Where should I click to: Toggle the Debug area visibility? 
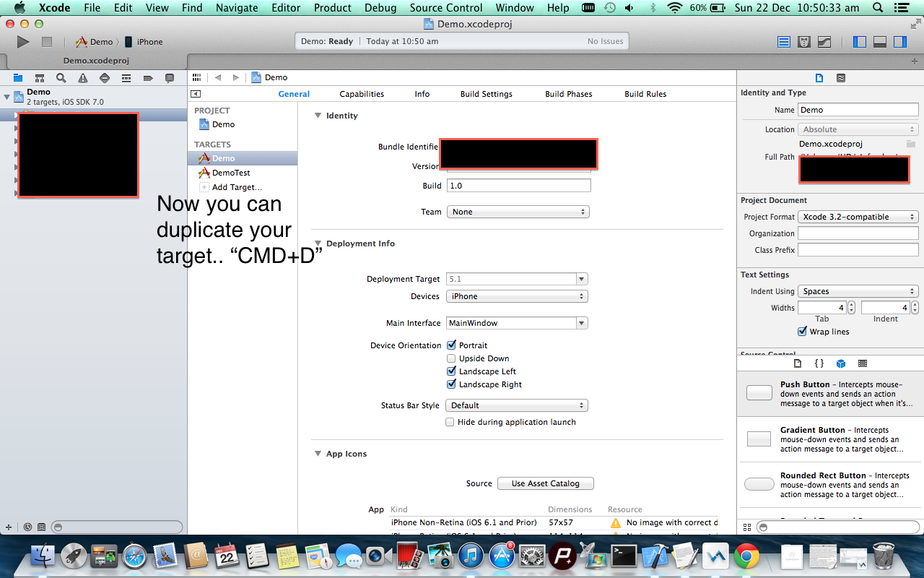[879, 42]
